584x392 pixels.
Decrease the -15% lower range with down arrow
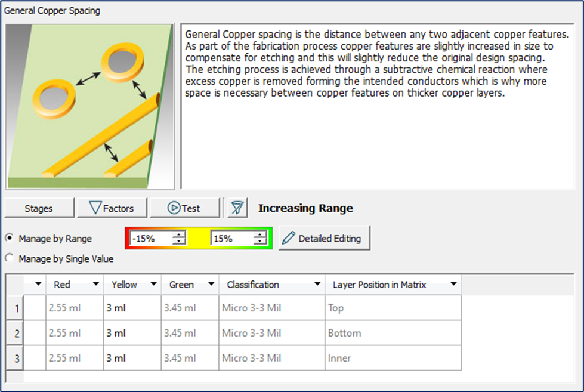pos(179,242)
